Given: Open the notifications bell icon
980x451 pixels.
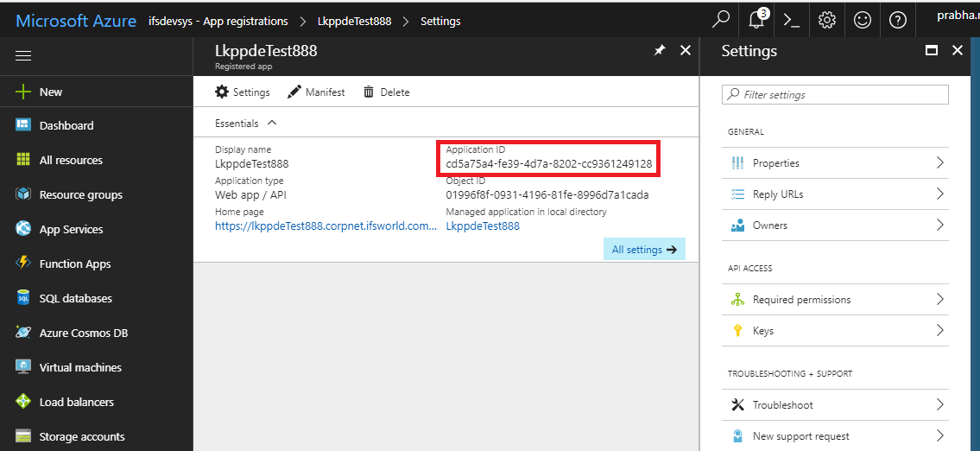Looking at the screenshot, I should [x=757, y=20].
